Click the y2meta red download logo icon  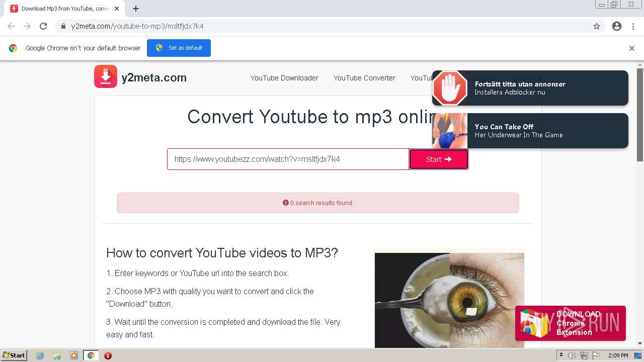tap(106, 77)
